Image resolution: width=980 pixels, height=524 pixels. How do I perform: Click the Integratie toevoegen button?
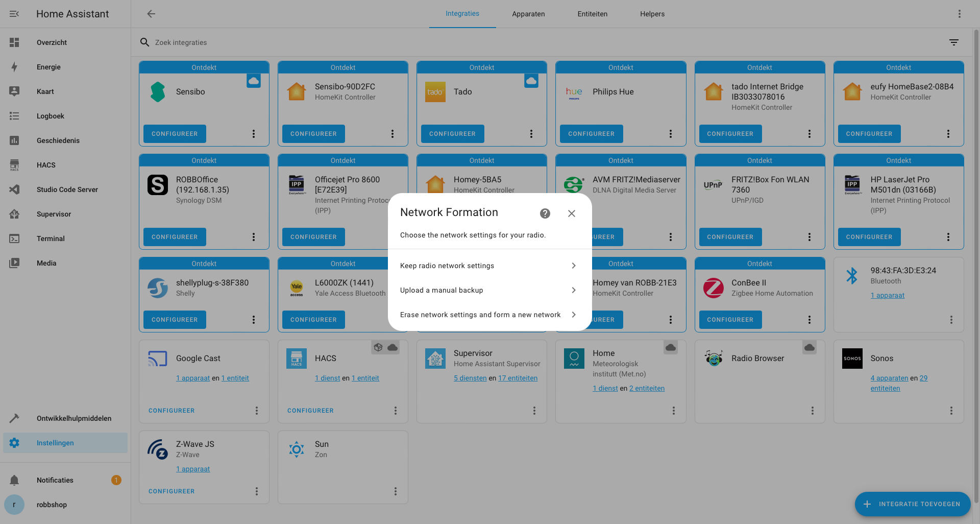tap(913, 504)
